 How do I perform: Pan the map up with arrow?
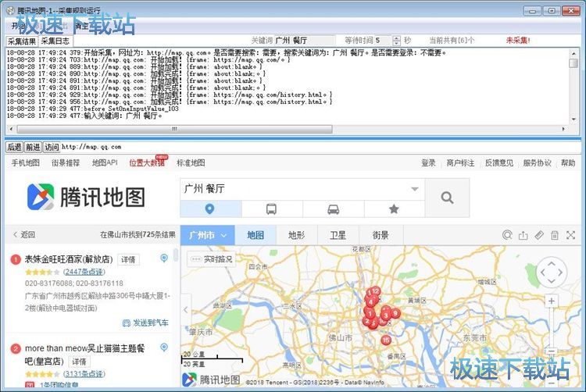point(552,264)
